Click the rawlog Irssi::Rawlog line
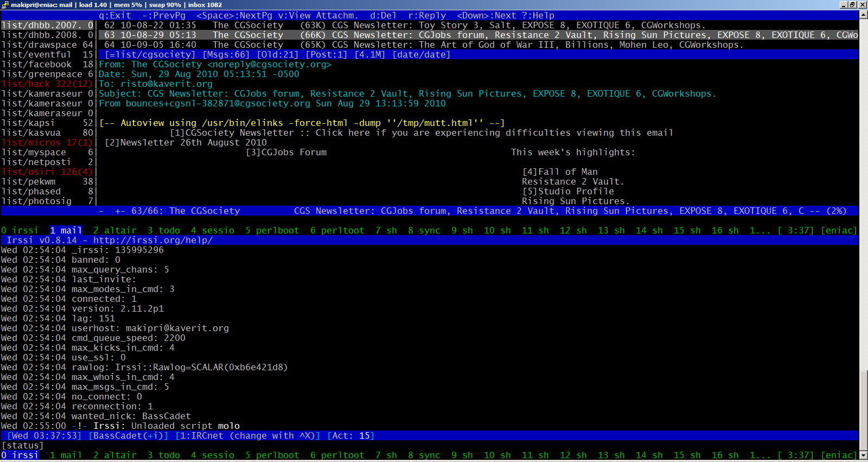The width and height of the screenshot is (868, 462). point(145,367)
